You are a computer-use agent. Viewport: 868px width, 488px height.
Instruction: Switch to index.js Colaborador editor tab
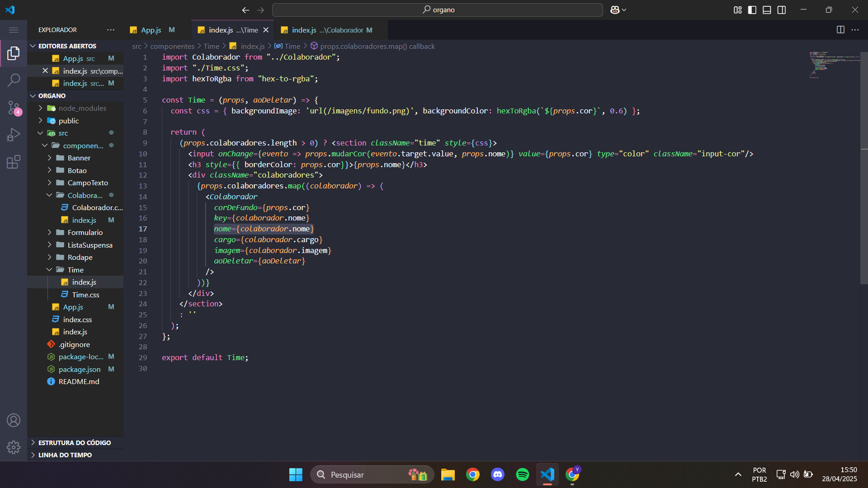(331, 30)
